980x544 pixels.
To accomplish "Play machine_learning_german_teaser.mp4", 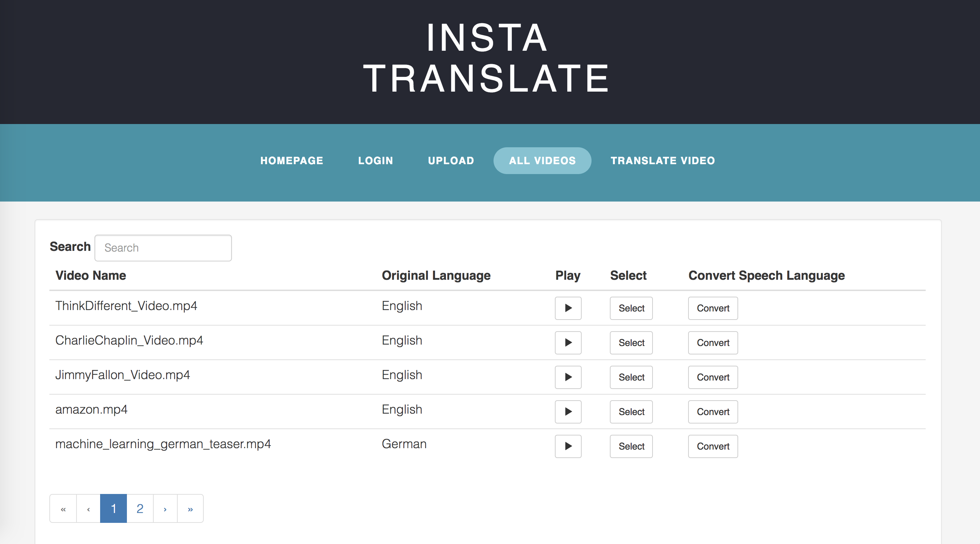I will [568, 446].
